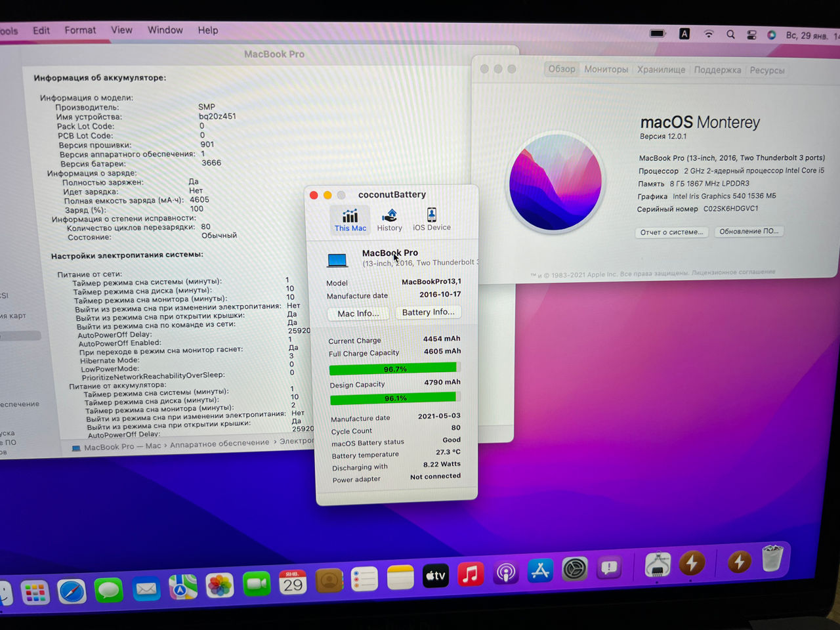
Task: Open the Trash in the Dock
Action: [772, 558]
